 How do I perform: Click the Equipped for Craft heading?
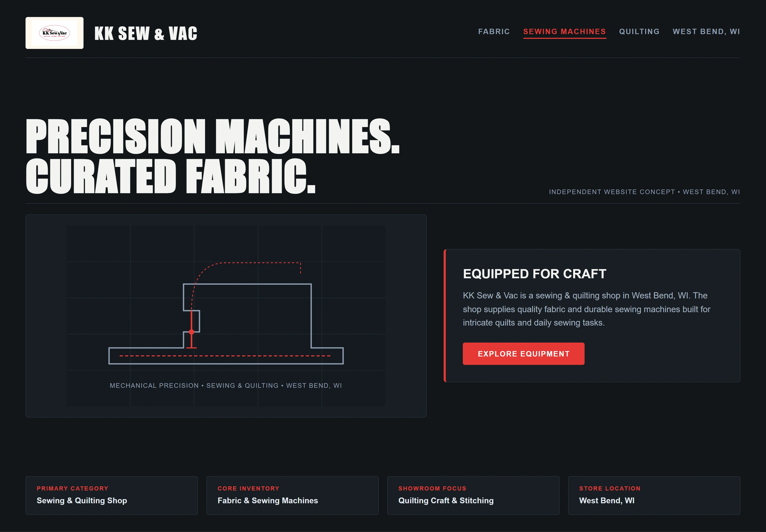coord(534,274)
